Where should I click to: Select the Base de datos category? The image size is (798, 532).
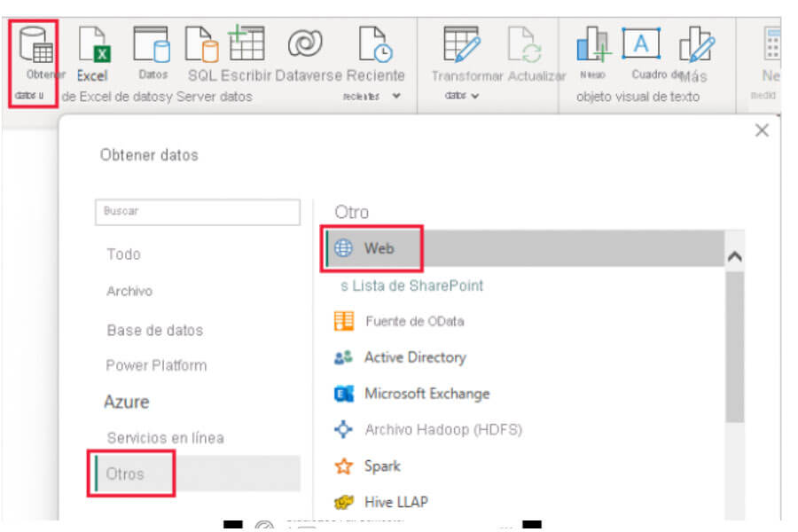(x=154, y=331)
